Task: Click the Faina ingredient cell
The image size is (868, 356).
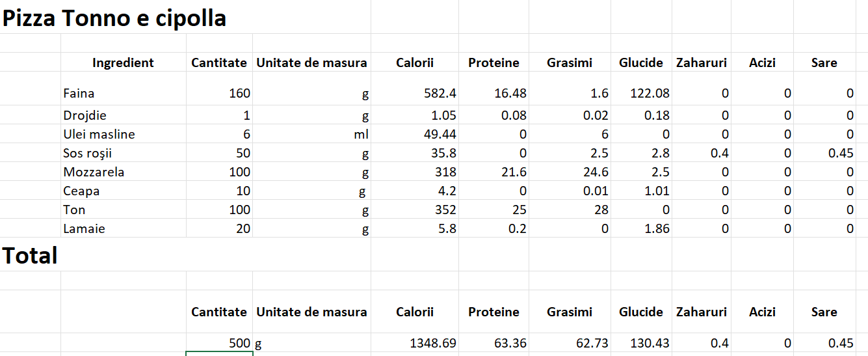Action: point(124,93)
